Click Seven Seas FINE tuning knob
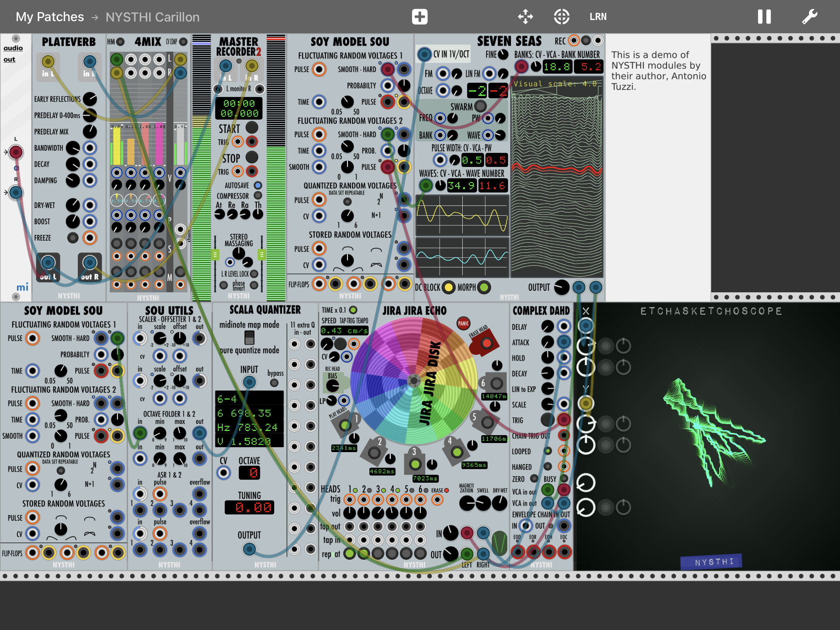The image size is (840, 630). [x=503, y=54]
